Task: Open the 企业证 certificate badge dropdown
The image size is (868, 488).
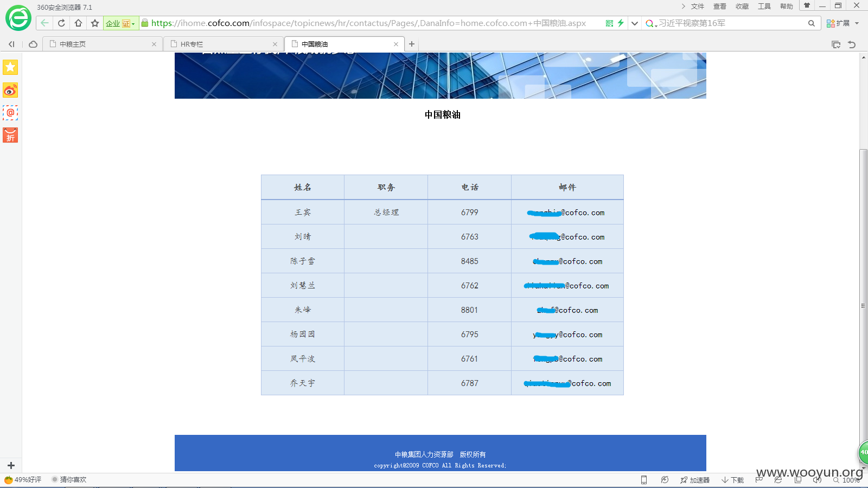Action: coord(120,23)
